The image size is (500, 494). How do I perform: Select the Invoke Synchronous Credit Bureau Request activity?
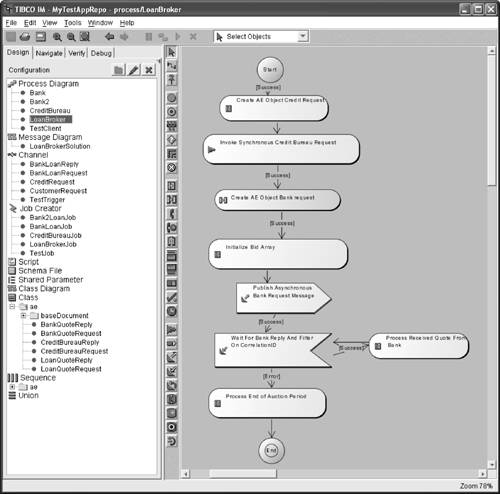281,149
